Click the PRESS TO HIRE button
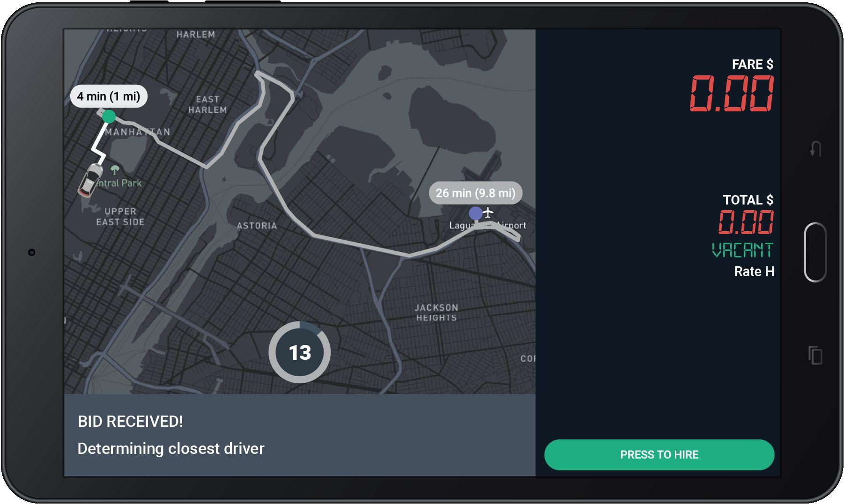Image resolution: width=844 pixels, height=504 pixels. pos(659,454)
